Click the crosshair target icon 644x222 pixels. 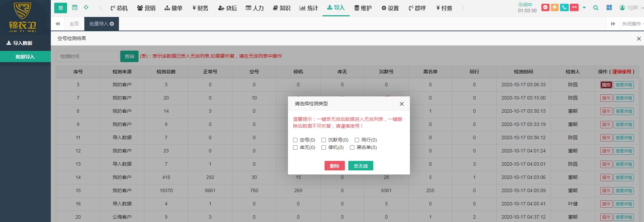[86, 7]
